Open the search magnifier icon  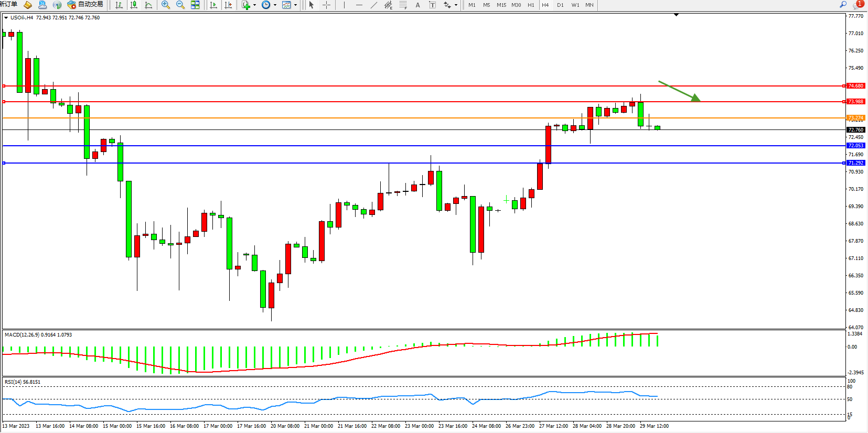(843, 4)
